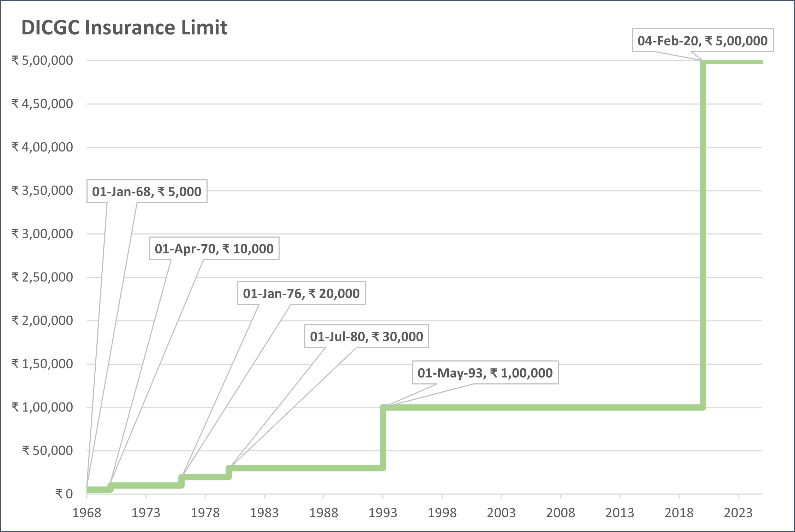The width and height of the screenshot is (795, 532).
Task: Click the 1983 x-axis label
Action: click(264, 513)
